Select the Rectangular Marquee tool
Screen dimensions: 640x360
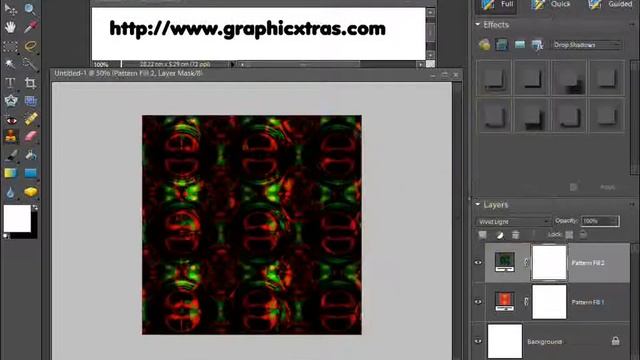11,46
